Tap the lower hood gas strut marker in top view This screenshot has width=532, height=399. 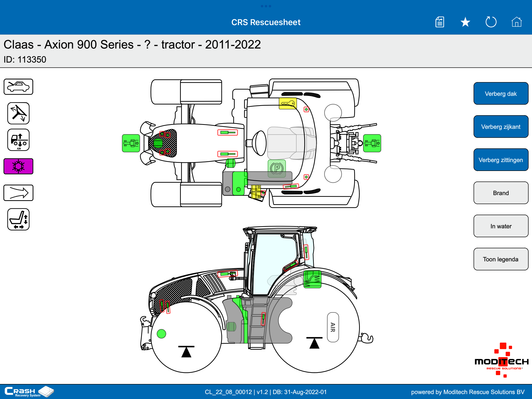click(228, 154)
